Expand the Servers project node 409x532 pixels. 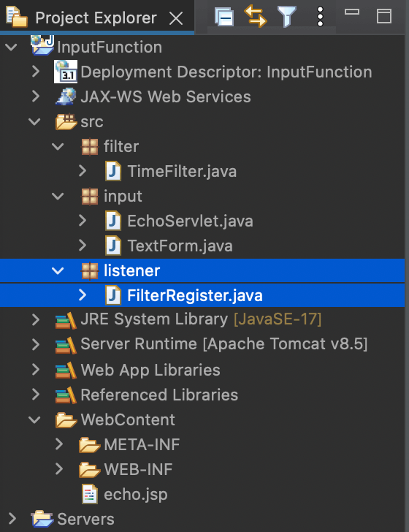12,519
